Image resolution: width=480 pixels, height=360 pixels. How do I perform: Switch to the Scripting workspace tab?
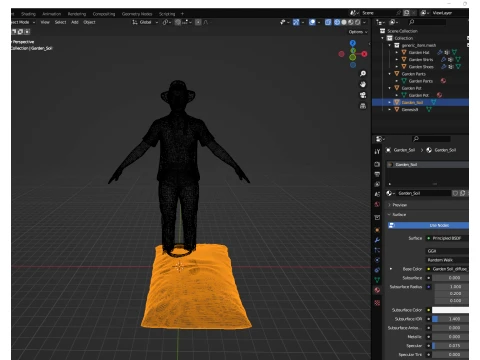pos(167,14)
